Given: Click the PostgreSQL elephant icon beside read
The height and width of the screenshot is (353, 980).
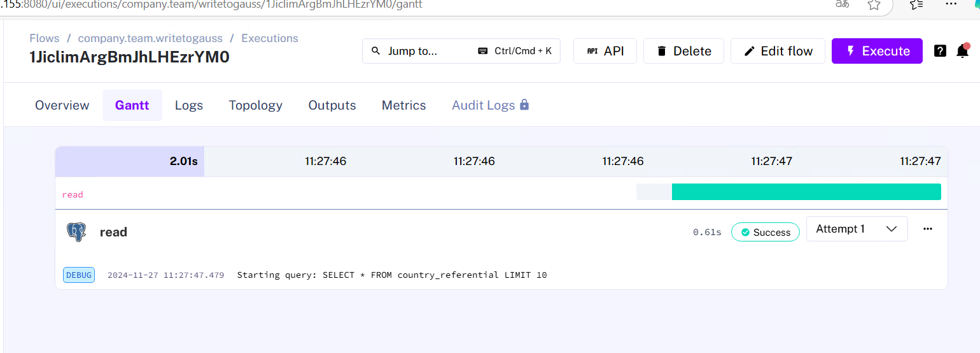Looking at the screenshot, I should coord(76,232).
